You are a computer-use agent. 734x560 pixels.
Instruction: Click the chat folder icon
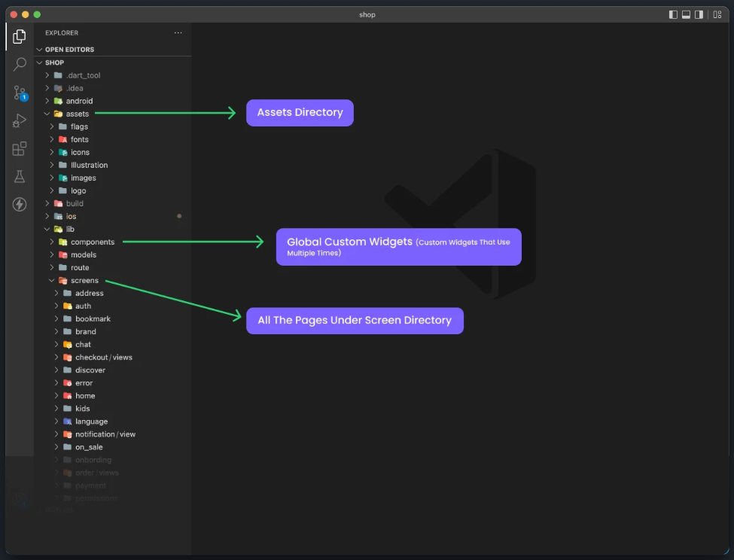click(68, 344)
